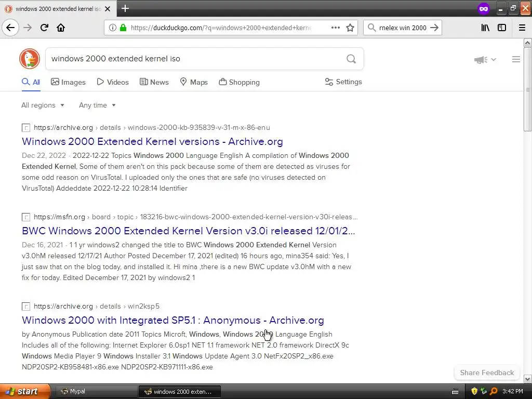This screenshot has width=532, height=399.
Task: Click the DuckDuckGo duck logo
Action: click(x=30, y=59)
